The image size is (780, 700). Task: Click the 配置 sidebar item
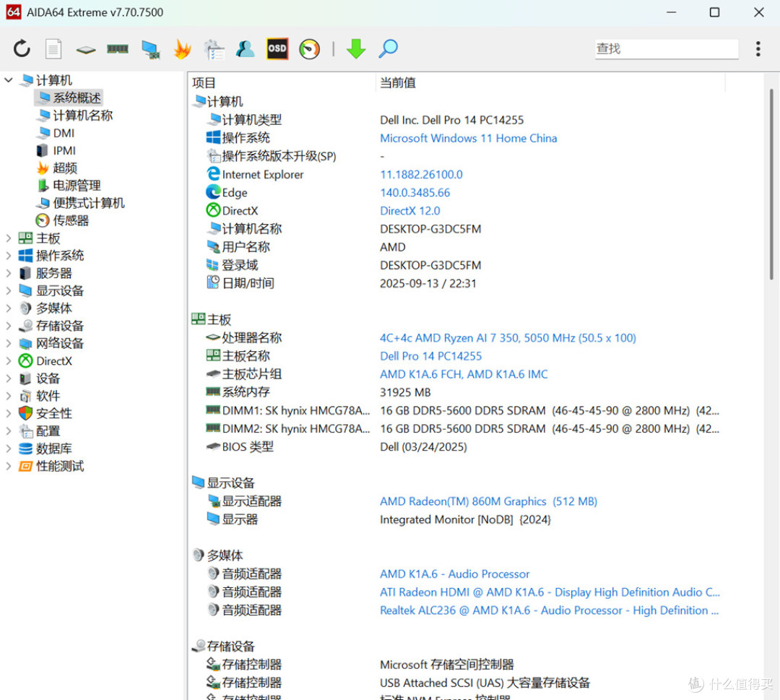(39, 431)
